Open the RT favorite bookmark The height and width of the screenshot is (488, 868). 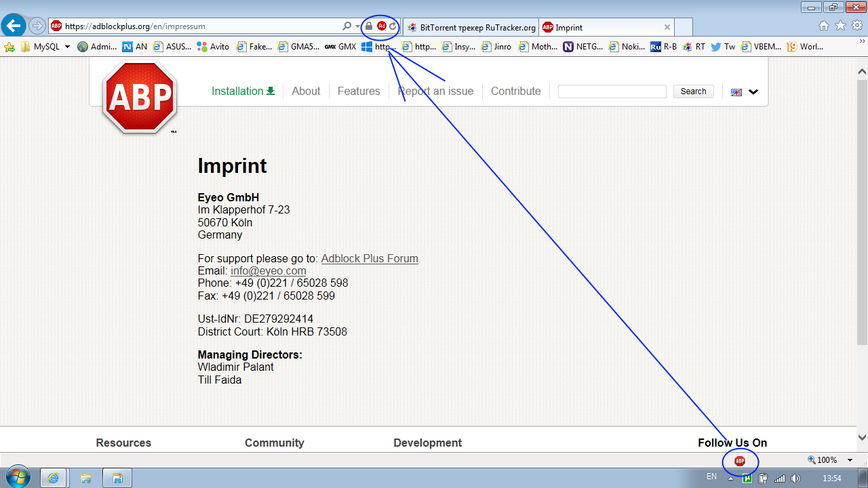tap(694, 47)
